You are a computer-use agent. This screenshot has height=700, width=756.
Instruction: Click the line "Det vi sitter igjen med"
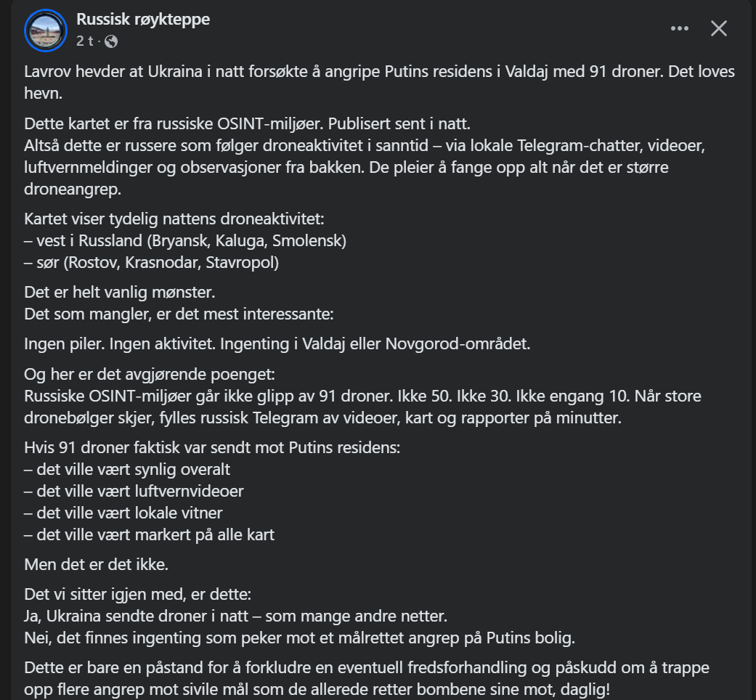click(138, 595)
